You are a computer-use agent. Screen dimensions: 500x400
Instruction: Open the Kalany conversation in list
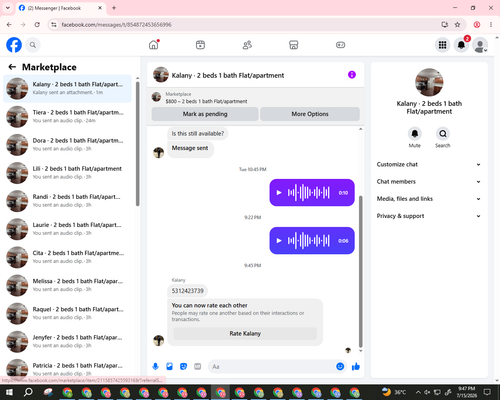point(67,89)
